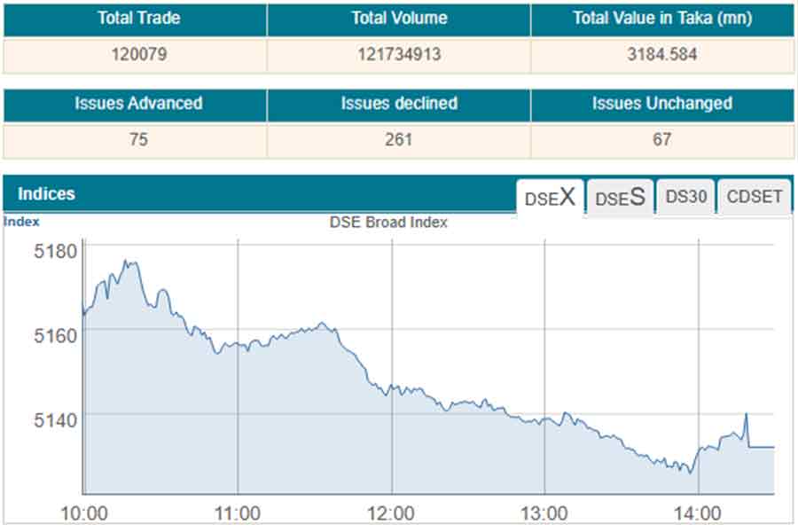The height and width of the screenshot is (532, 798).
Task: Click the total value 3184.584 cell
Action: [662, 54]
